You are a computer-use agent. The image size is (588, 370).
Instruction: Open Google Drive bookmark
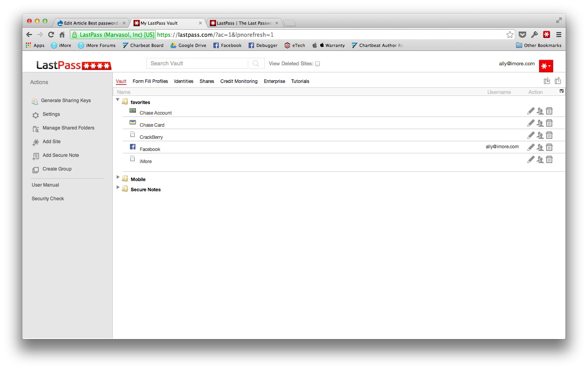[188, 45]
